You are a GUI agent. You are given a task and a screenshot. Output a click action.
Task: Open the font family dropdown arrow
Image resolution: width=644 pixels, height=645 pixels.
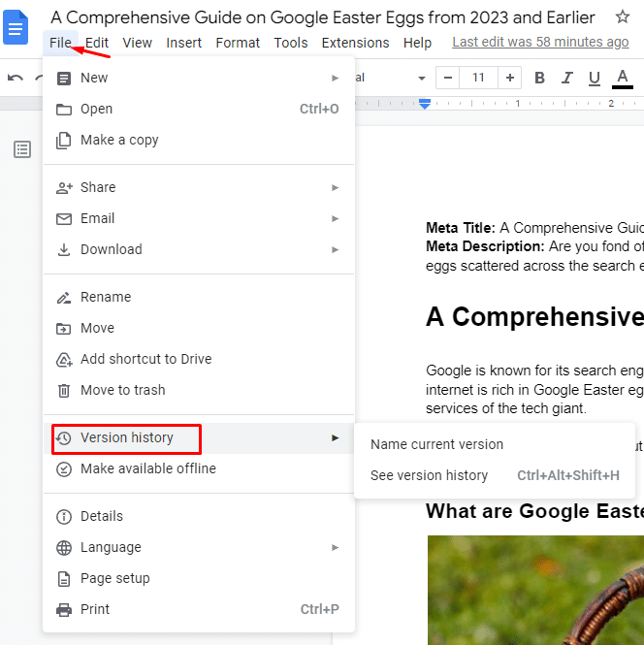tap(422, 79)
